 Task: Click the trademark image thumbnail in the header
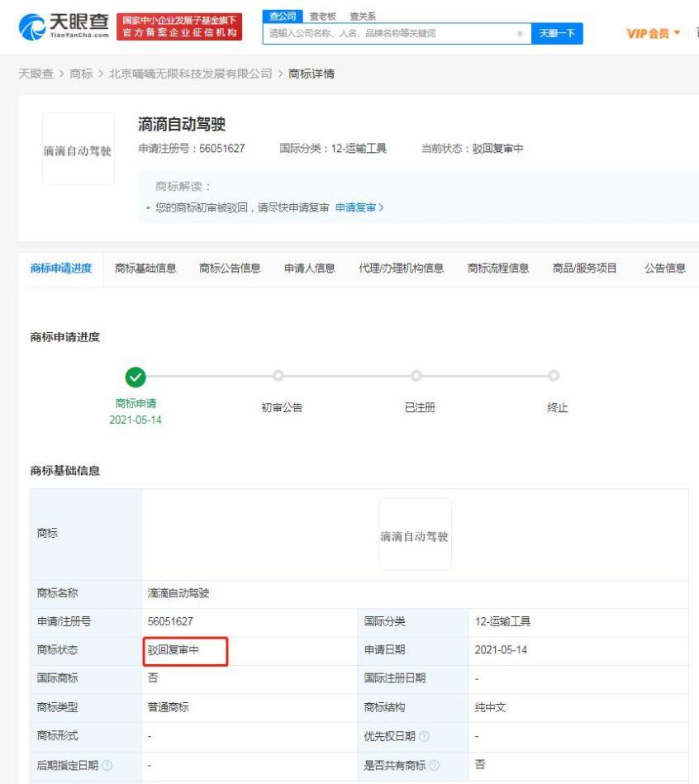tap(78, 149)
